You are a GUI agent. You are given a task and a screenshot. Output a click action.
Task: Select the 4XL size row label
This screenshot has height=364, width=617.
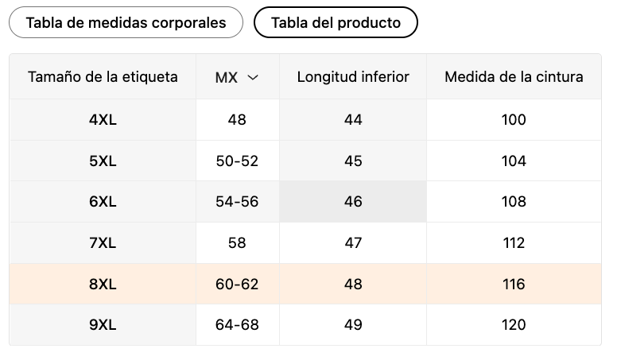point(103,120)
